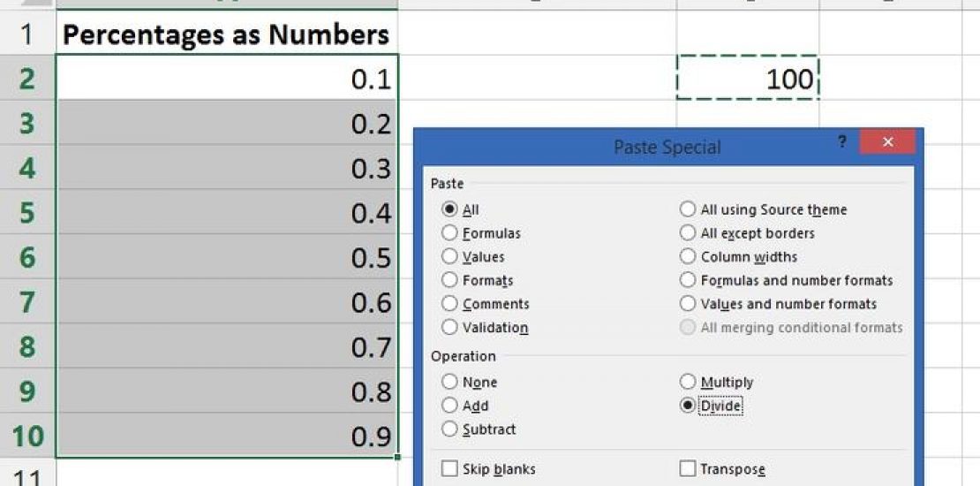Viewport: 980px width, 486px height.
Task: Select All except borders option
Action: pyautogui.click(x=688, y=233)
